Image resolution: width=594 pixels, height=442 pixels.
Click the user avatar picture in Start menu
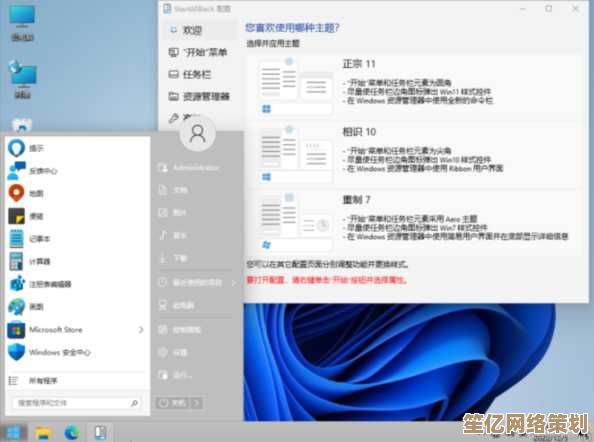click(x=197, y=133)
